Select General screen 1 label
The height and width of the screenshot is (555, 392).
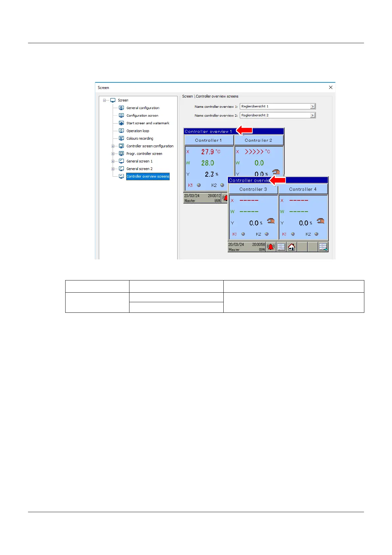click(139, 161)
